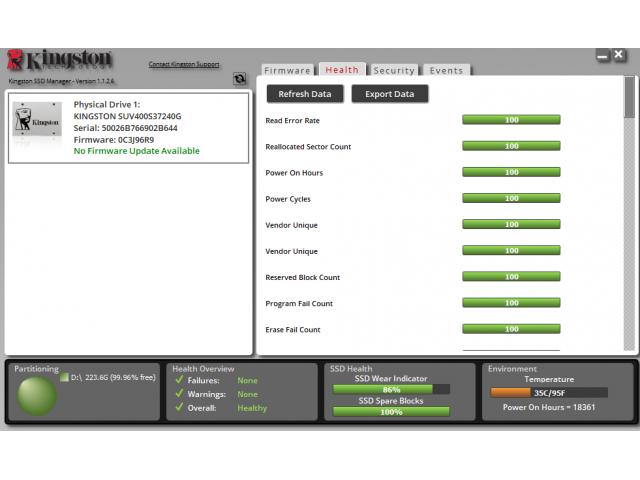Minimize the SSD Manager window
The width and height of the screenshot is (640, 480).
pos(604,56)
